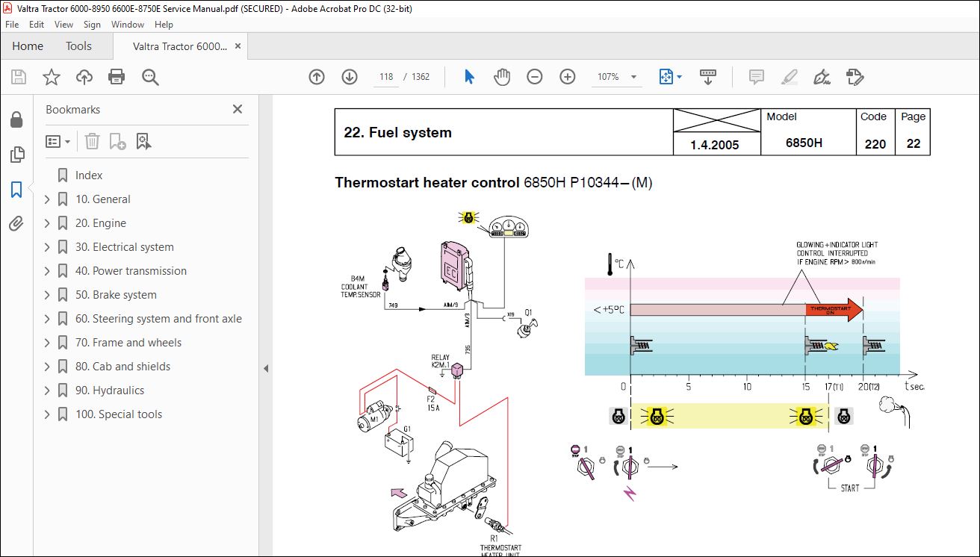Go to 90. Hydraulics bookmark

[x=110, y=390]
